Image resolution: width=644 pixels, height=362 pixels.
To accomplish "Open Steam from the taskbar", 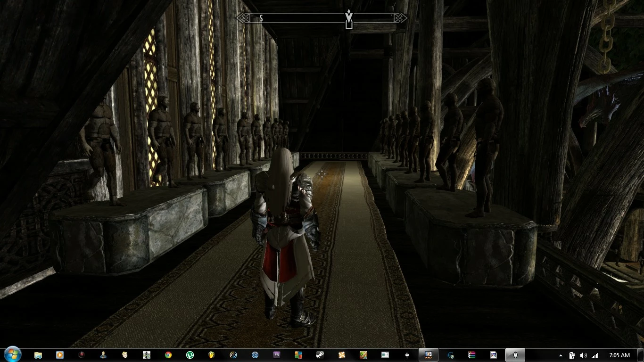I will click(x=320, y=355).
